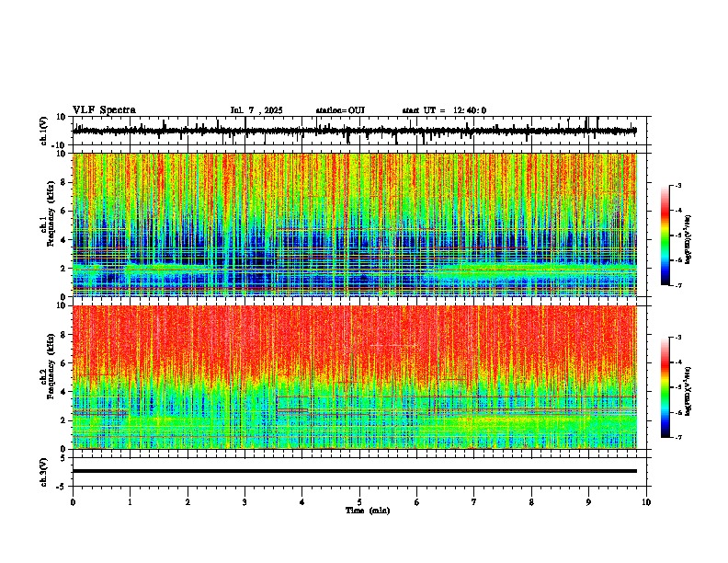Click the "2" minute tick label on time axis
Screen dimensions: 728x563
pos(188,502)
